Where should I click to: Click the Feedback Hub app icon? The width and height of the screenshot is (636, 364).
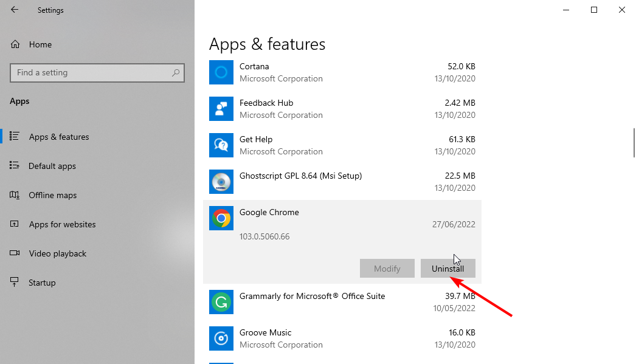[221, 109]
